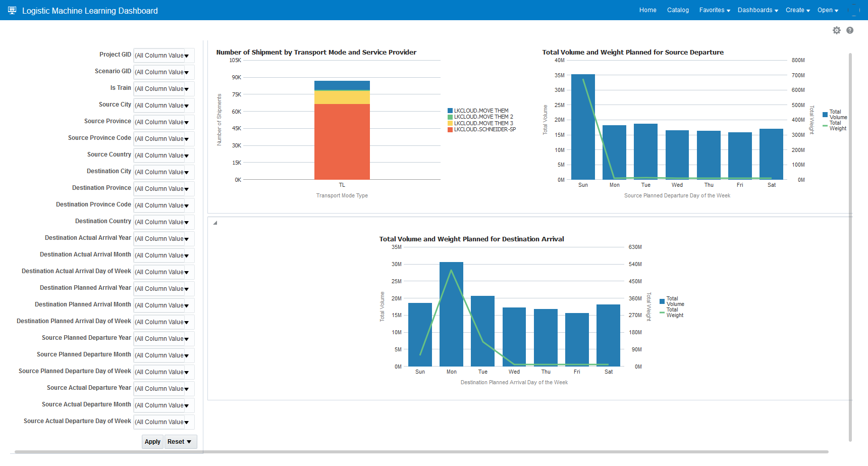Open the Destination Country filter dropdown

point(186,222)
